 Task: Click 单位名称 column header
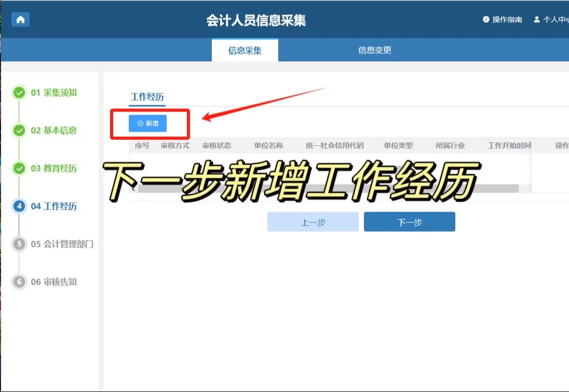click(x=268, y=146)
